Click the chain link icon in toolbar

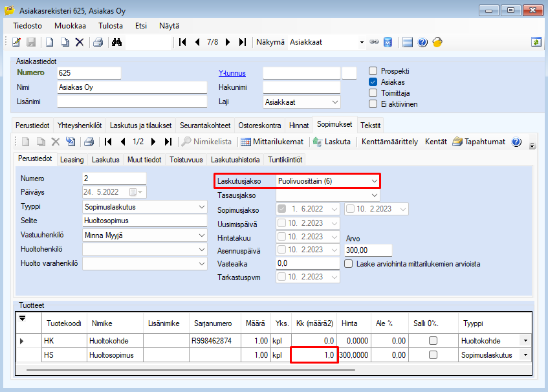374,42
